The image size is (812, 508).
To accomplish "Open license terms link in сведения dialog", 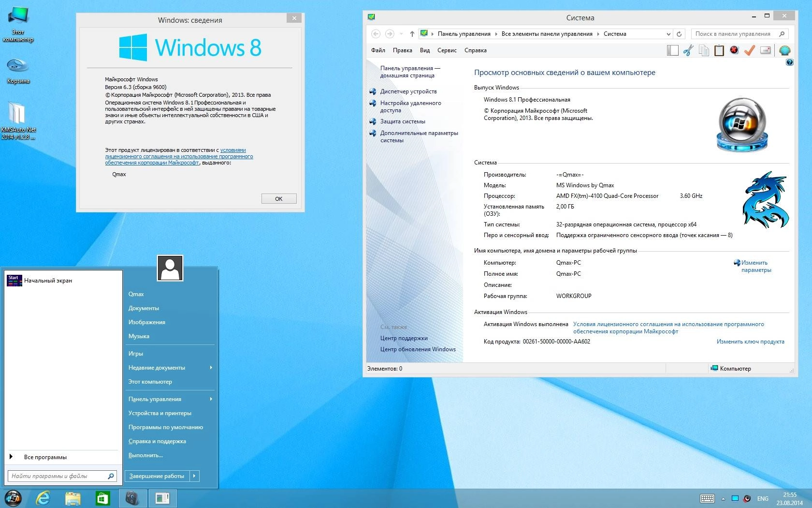I will pyautogui.click(x=179, y=156).
